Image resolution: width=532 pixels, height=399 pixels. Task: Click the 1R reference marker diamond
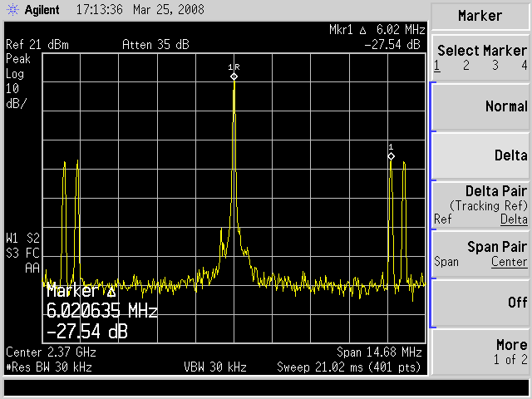(x=234, y=76)
